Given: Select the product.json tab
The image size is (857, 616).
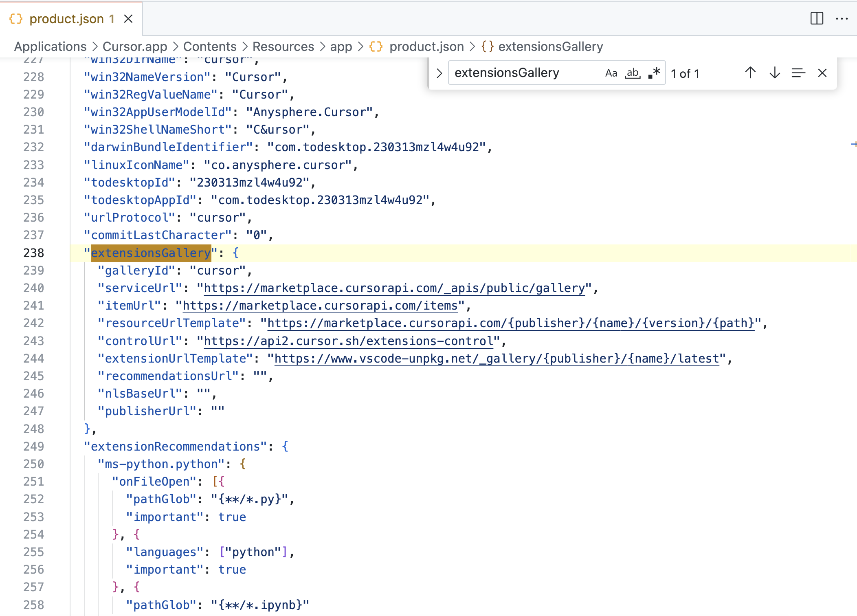Looking at the screenshot, I should coord(71,19).
